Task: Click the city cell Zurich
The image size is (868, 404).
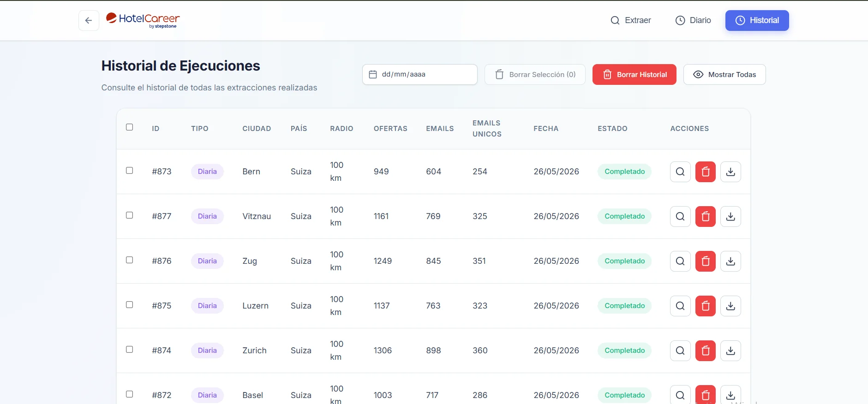Action: coord(254,351)
